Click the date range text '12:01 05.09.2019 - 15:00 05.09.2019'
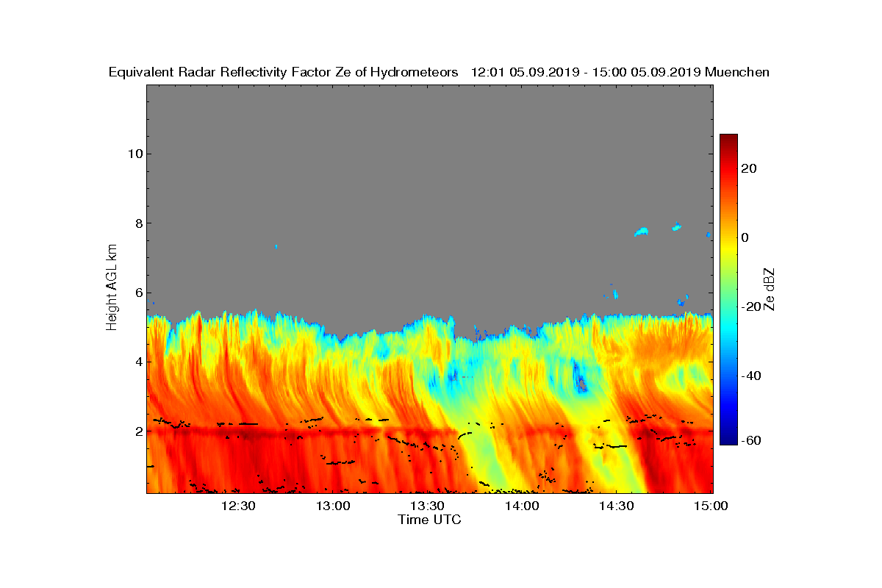The image size is (882, 588). (x=586, y=72)
